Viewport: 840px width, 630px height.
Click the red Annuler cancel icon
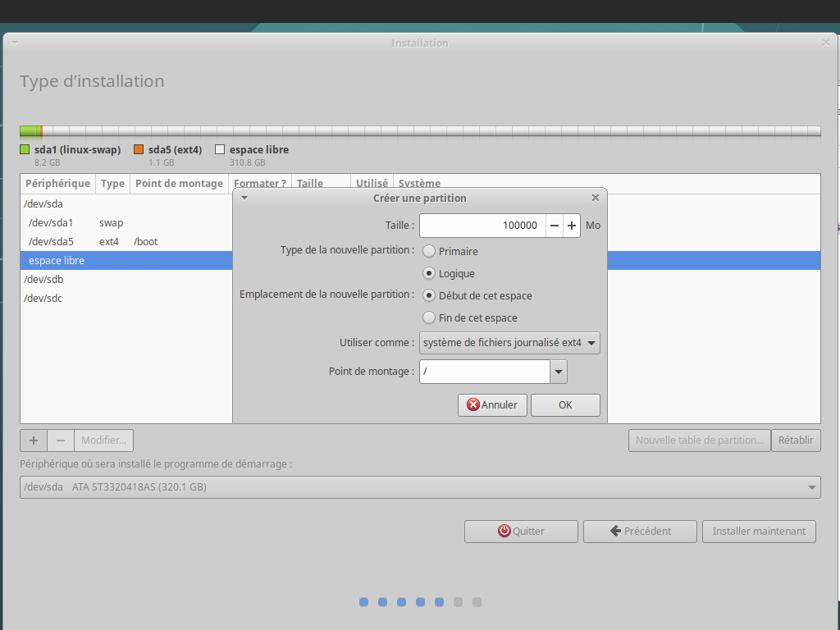coord(473,404)
